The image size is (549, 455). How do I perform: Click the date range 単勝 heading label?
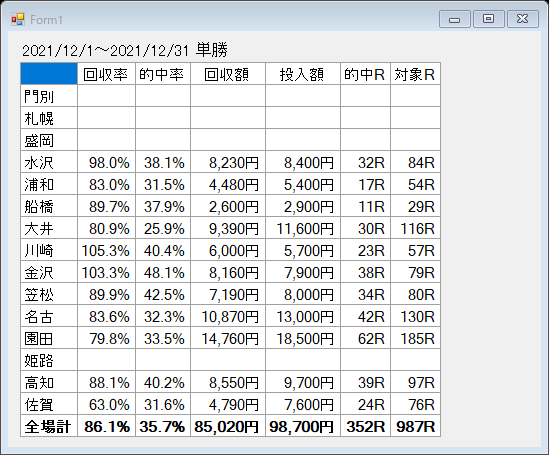coord(125,50)
